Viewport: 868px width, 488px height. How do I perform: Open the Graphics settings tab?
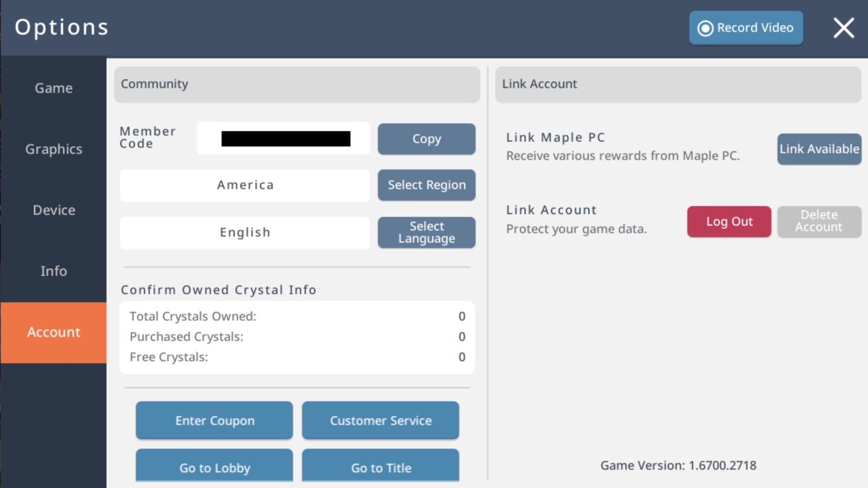pyautogui.click(x=53, y=149)
